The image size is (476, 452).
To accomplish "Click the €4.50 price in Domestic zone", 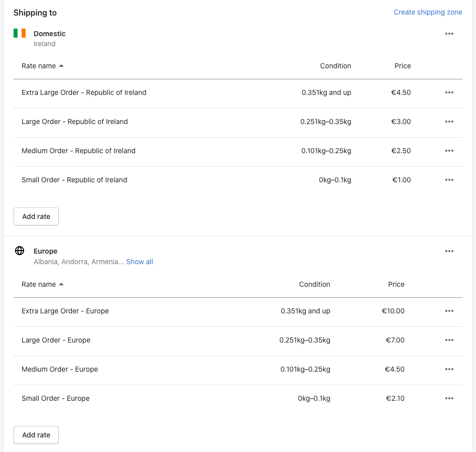I will [401, 92].
